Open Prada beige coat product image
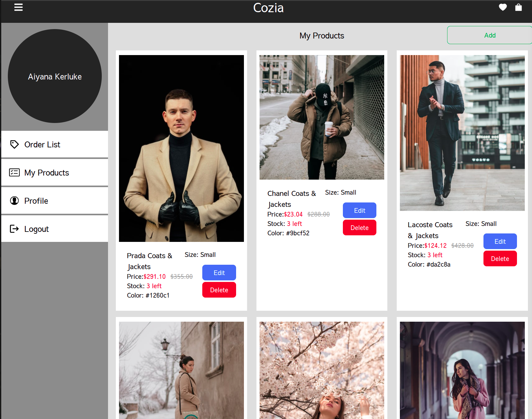The width and height of the screenshot is (532, 419). coord(181,148)
